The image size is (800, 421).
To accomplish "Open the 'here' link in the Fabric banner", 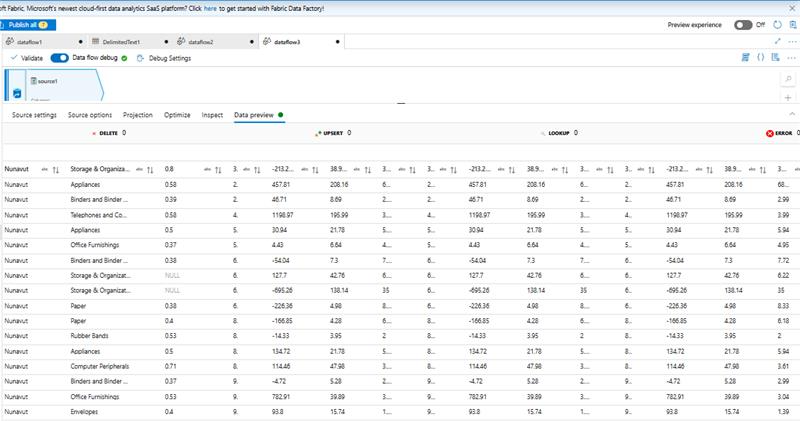I will click(210, 8).
